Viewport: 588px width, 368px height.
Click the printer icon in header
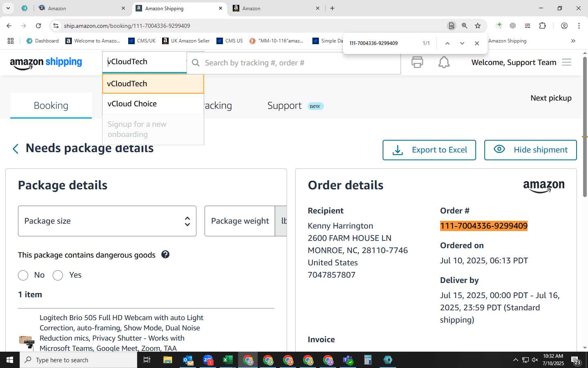[x=417, y=62]
